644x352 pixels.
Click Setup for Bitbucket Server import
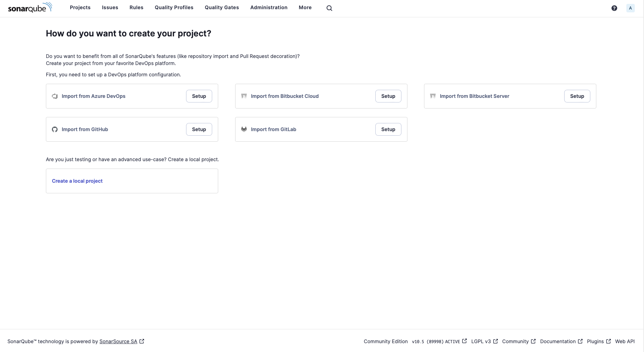click(x=577, y=96)
